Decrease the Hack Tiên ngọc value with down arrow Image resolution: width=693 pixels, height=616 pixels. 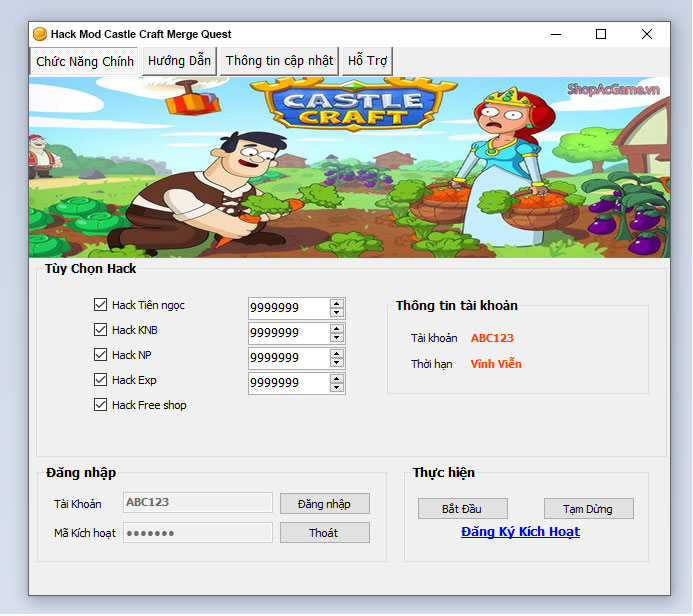[337, 312]
